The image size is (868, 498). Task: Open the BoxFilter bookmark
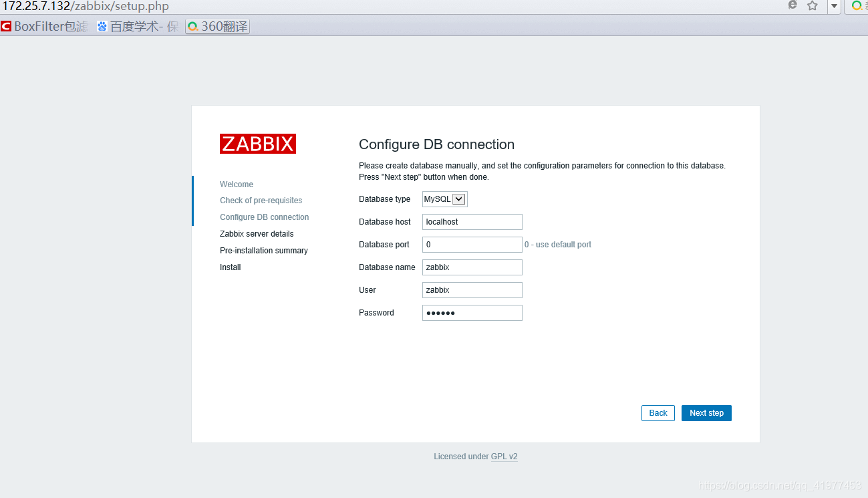[x=45, y=27]
